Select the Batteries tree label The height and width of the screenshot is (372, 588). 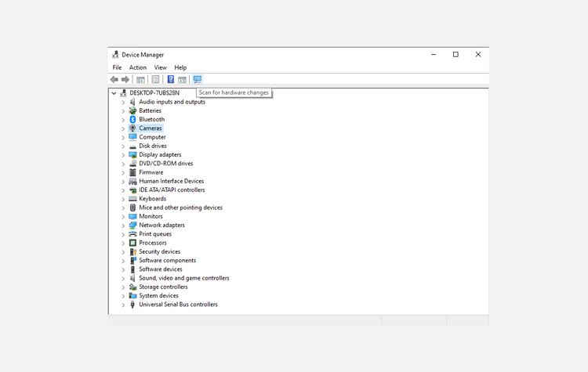(x=150, y=110)
